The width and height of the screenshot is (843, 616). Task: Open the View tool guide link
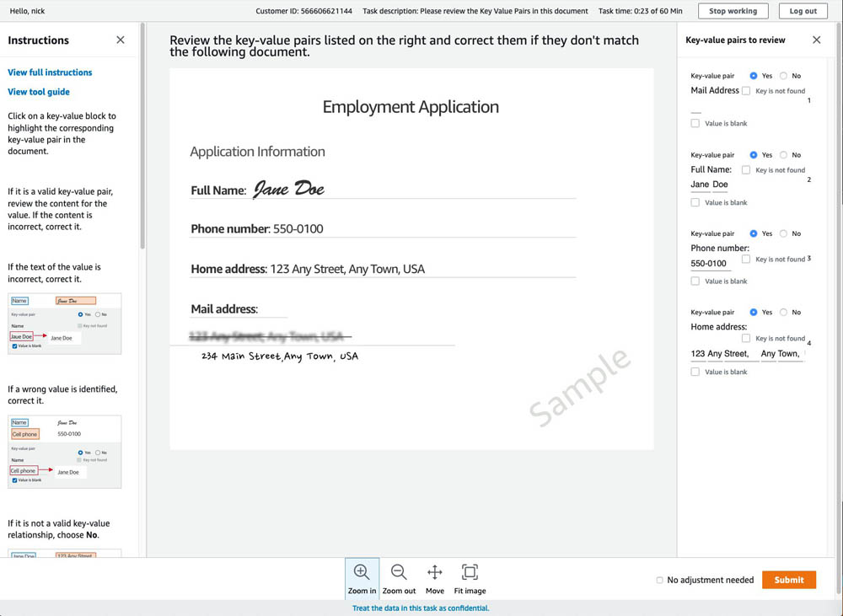click(38, 91)
